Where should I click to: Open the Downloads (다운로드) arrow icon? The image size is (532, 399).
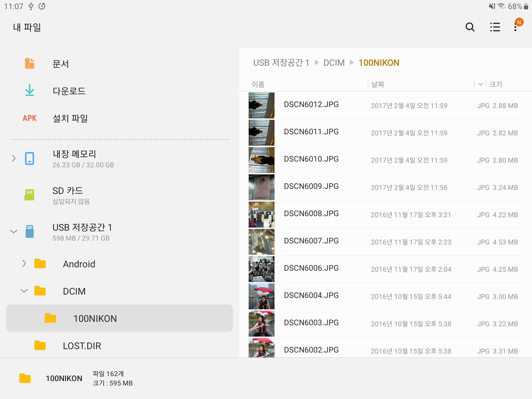coord(30,90)
